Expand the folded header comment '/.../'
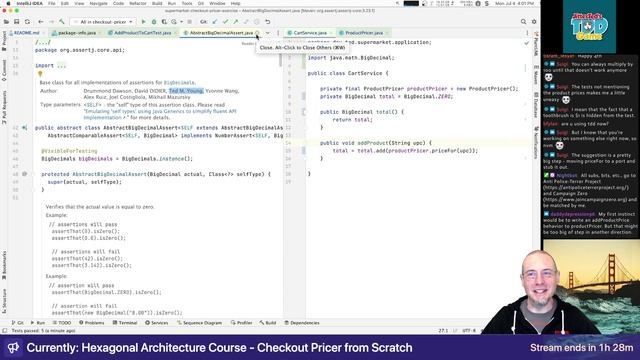The width and height of the screenshot is (640, 360). click(43, 42)
